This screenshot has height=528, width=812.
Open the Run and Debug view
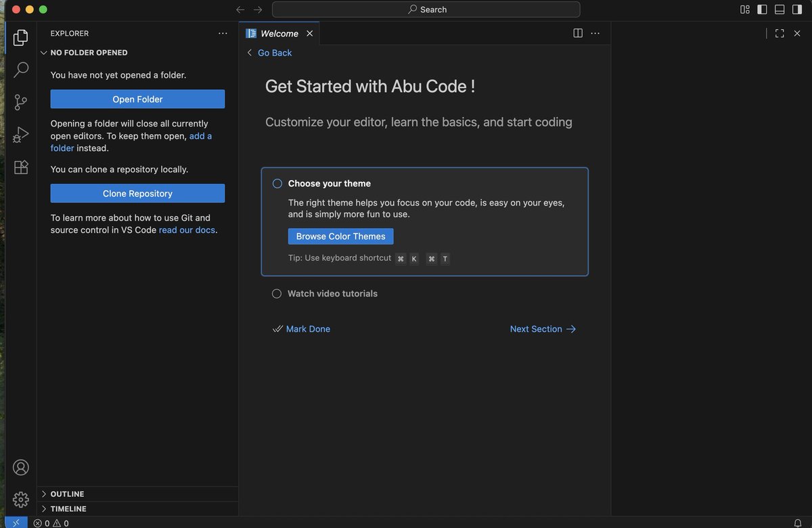point(21,135)
